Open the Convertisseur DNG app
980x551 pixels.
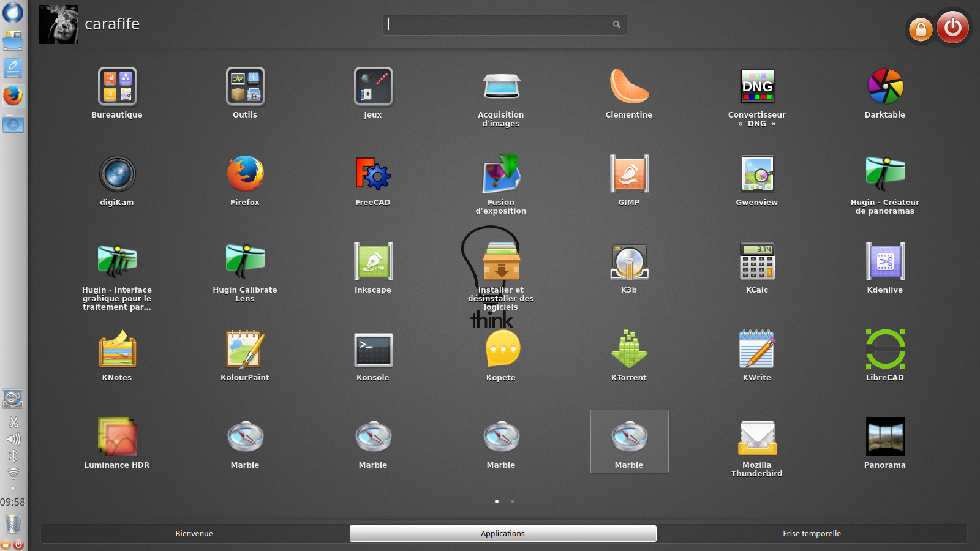757,97
